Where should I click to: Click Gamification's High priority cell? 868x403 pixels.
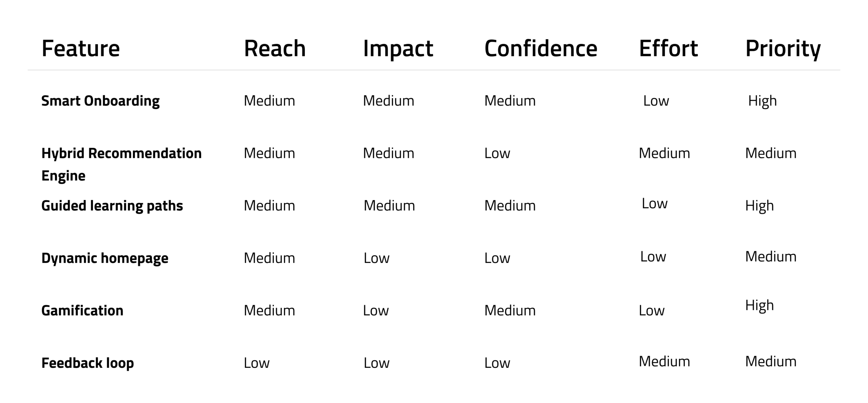(x=759, y=305)
